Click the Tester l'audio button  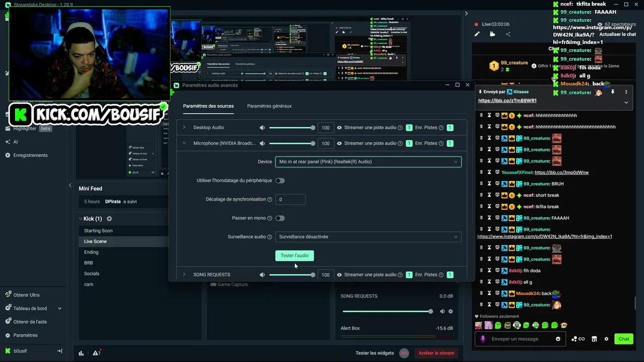pyautogui.click(x=294, y=255)
